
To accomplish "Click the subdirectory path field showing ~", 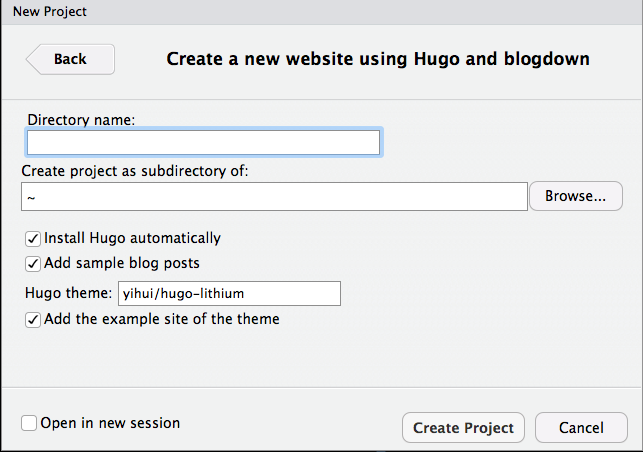I will pyautogui.click(x=274, y=197).
